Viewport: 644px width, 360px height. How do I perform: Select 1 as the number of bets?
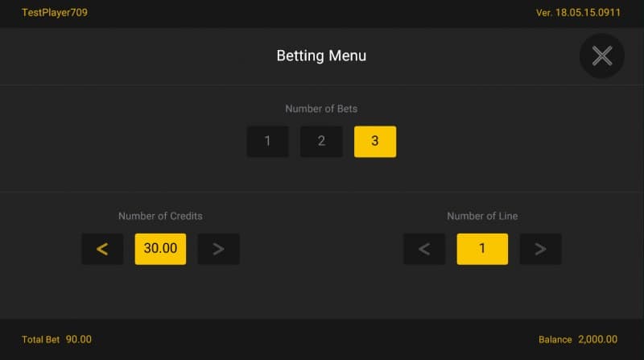click(267, 142)
